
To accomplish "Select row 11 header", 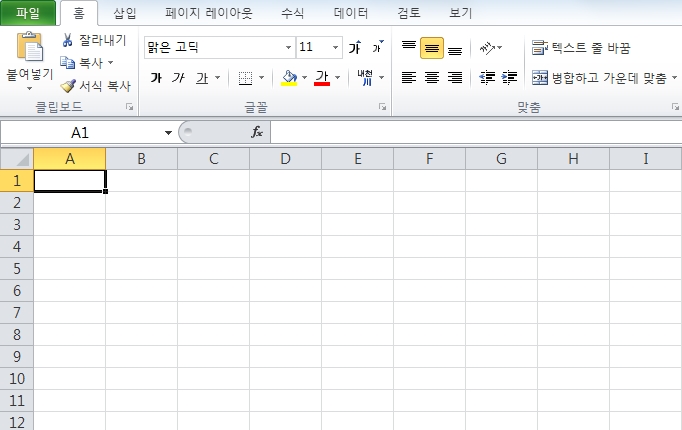I will pos(17,400).
